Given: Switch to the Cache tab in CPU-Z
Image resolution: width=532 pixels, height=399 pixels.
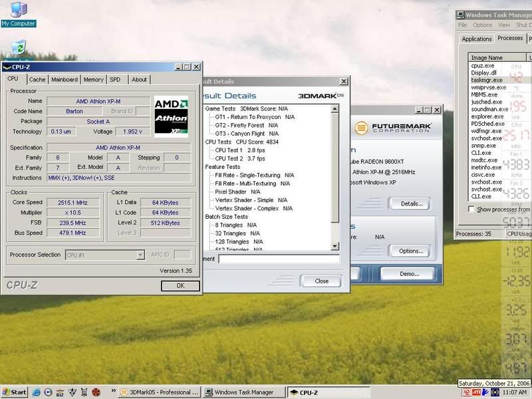Looking at the screenshot, I should (37, 79).
